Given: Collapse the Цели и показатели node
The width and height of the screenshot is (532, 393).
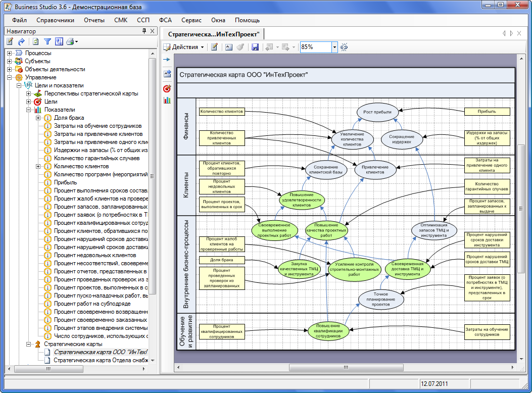Looking at the screenshot, I should coord(19,86).
